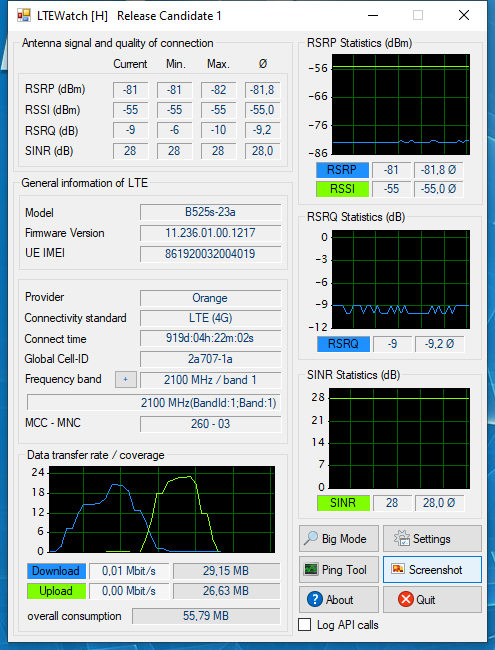The width and height of the screenshot is (495, 650).
Task: Launch the Ping Tool monitor icon
Action: [x=311, y=569]
